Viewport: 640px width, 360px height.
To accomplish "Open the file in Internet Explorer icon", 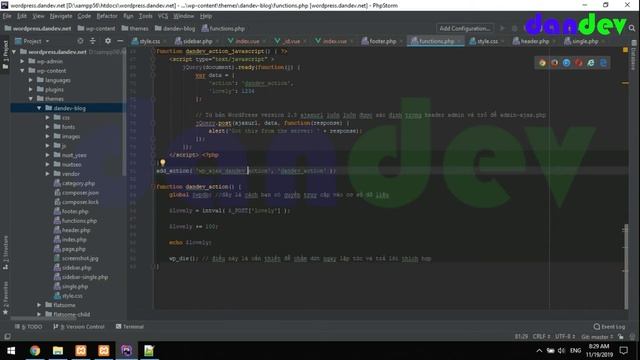I will (591, 63).
